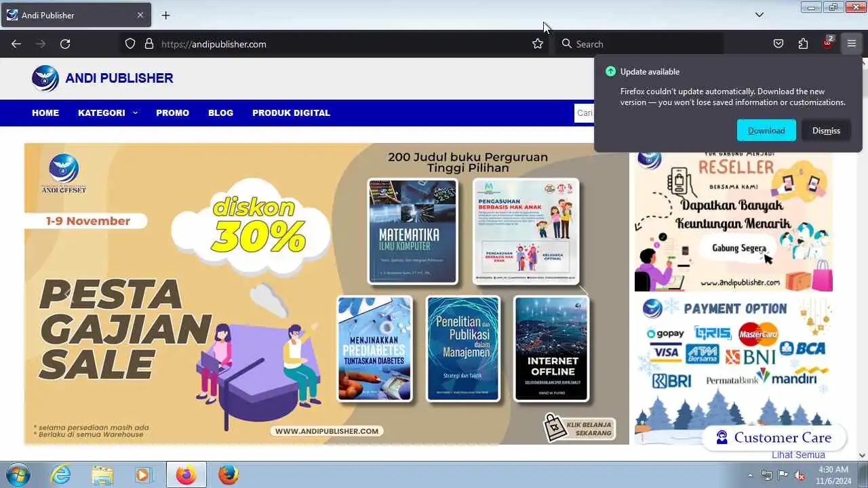Image resolution: width=868 pixels, height=488 pixels.
Task: Open the media player taskbar icon
Action: pyautogui.click(x=143, y=474)
